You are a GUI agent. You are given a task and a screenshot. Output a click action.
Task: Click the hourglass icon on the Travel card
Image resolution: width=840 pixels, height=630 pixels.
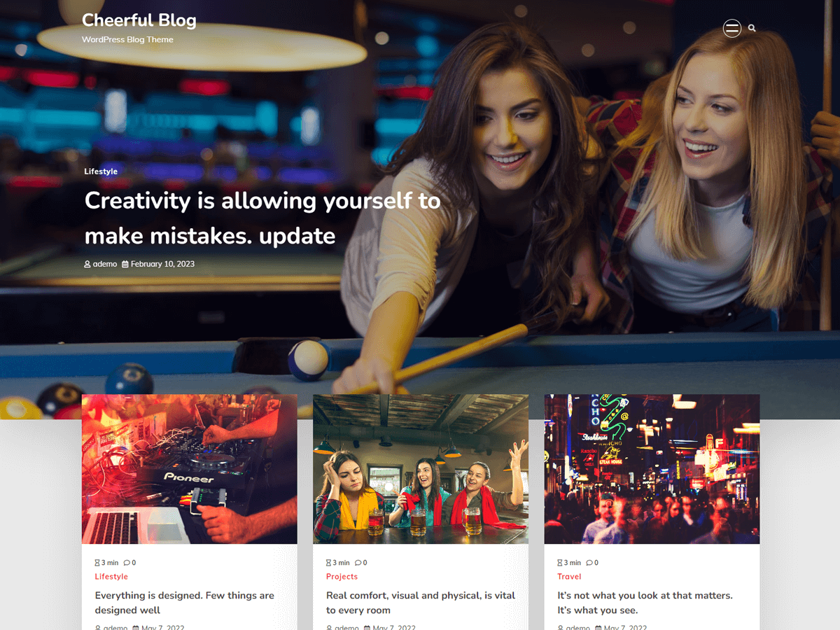click(559, 562)
